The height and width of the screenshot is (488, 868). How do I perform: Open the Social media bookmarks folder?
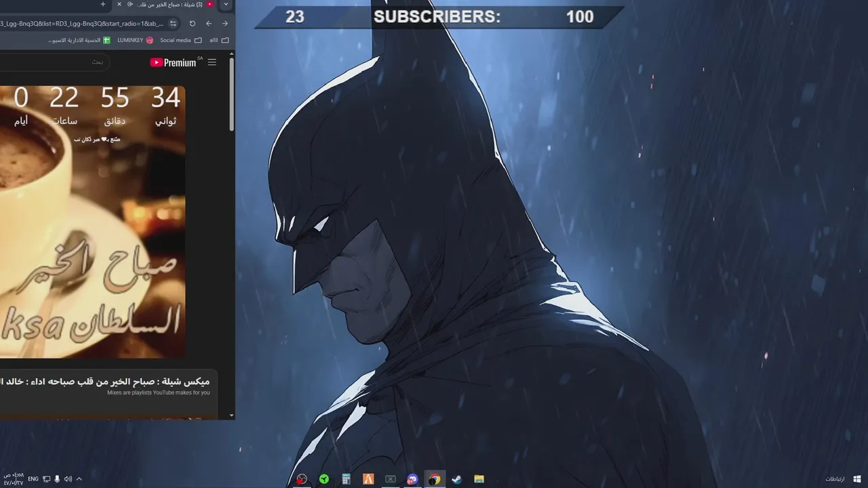pos(180,40)
